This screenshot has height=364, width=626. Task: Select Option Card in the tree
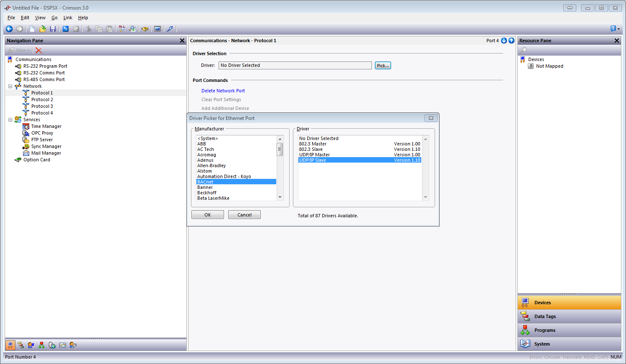pos(37,160)
